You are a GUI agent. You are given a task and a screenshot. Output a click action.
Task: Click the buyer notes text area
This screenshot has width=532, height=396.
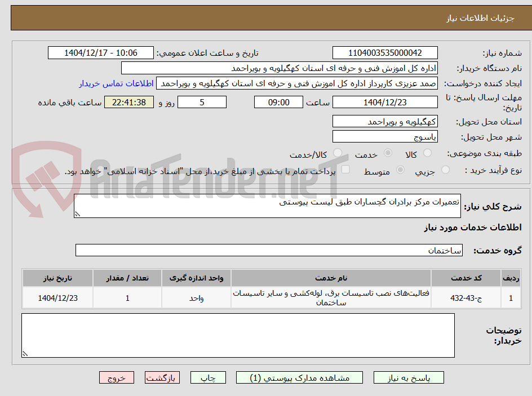[x=238, y=335]
